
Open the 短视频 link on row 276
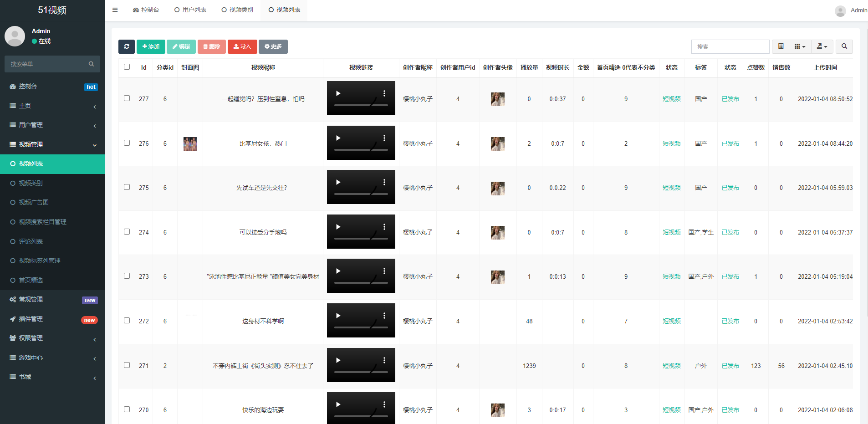[x=671, y=143]
